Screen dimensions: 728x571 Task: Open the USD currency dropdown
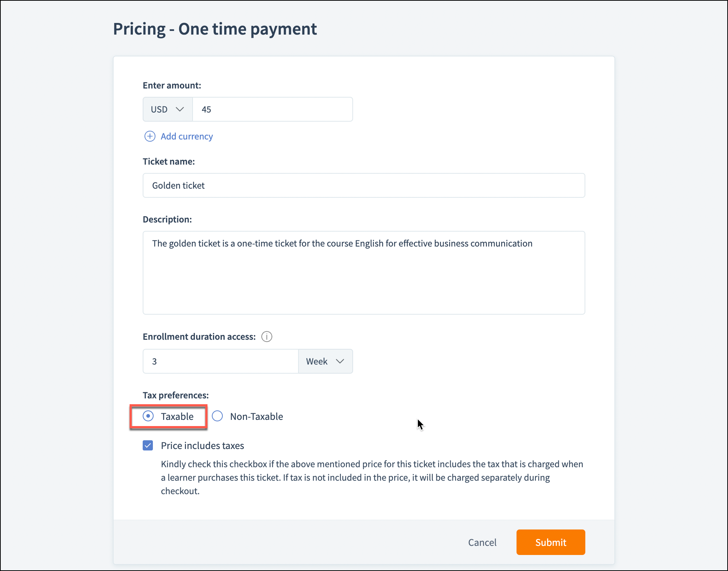coord(167,109)
